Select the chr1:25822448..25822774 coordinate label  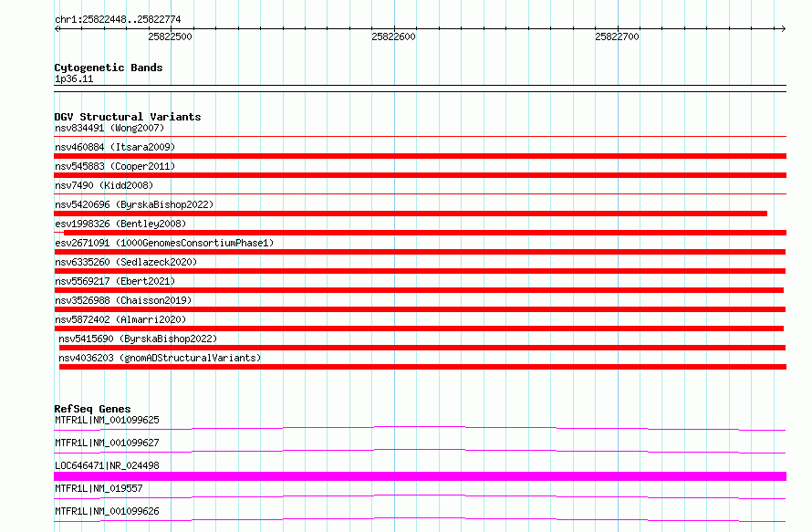pos(118,20)
